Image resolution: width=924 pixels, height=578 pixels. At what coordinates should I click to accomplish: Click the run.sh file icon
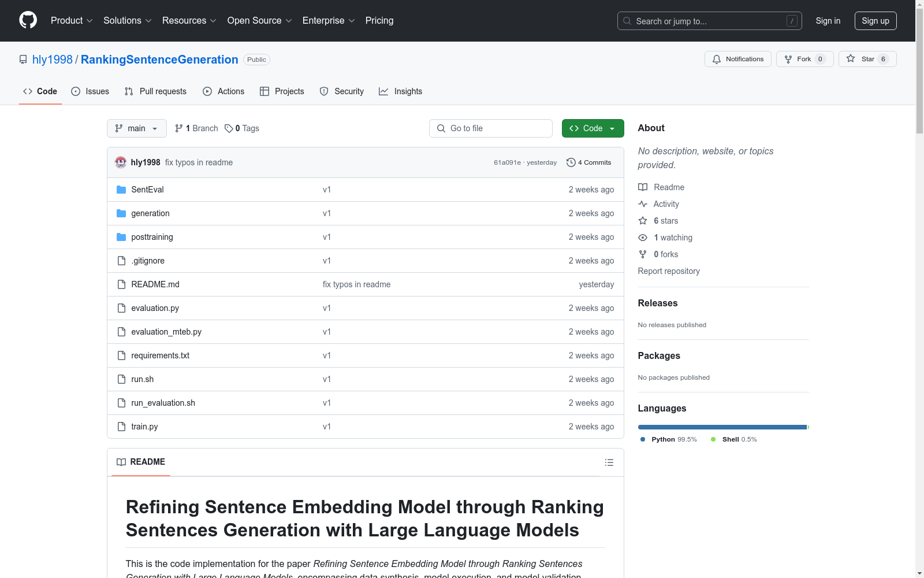121,379
